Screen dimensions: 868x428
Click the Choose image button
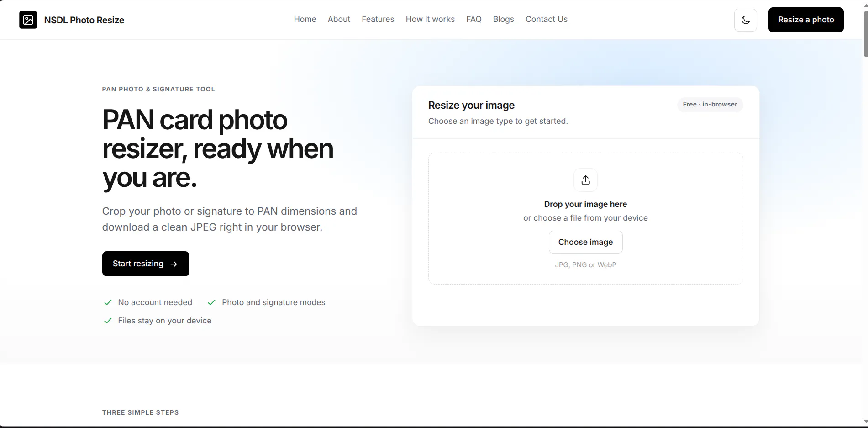coord(585,242)
